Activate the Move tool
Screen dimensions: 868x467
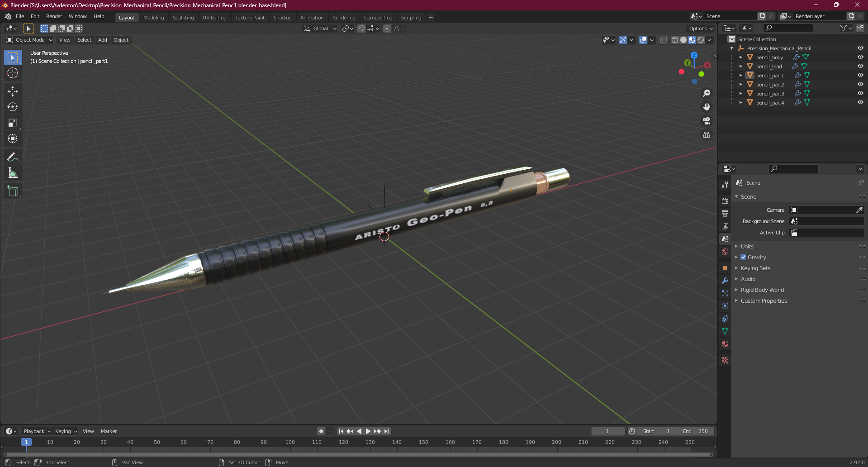(x=13, y=91)
